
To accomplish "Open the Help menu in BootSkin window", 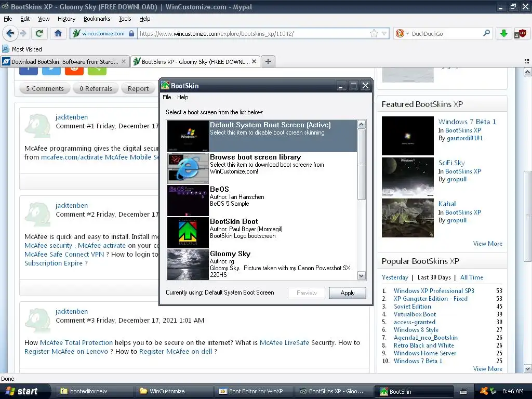I will click(182, 97).
